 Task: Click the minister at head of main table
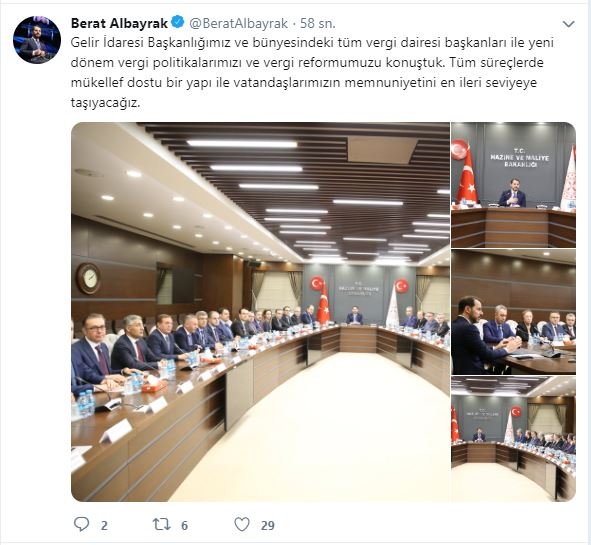pos(354,316)
